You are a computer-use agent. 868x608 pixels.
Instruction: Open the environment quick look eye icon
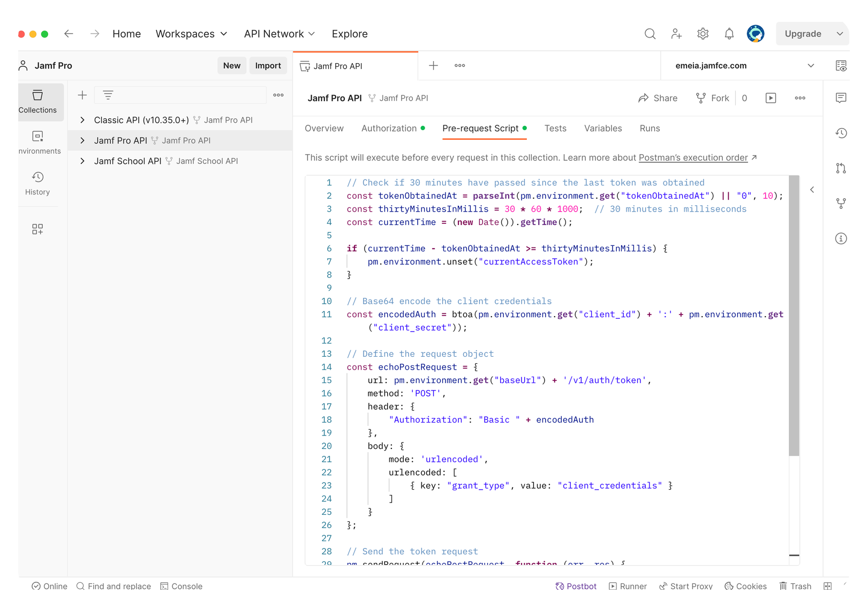(x=841, y=65)
